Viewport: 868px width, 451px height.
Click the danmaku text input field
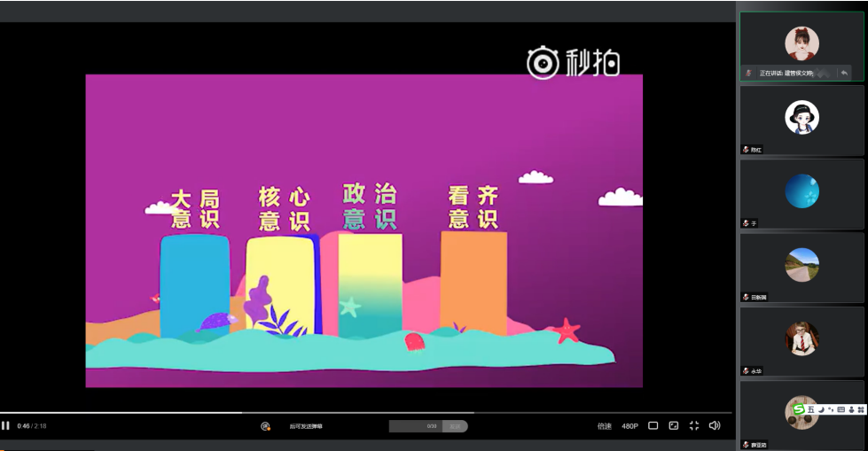417,426
